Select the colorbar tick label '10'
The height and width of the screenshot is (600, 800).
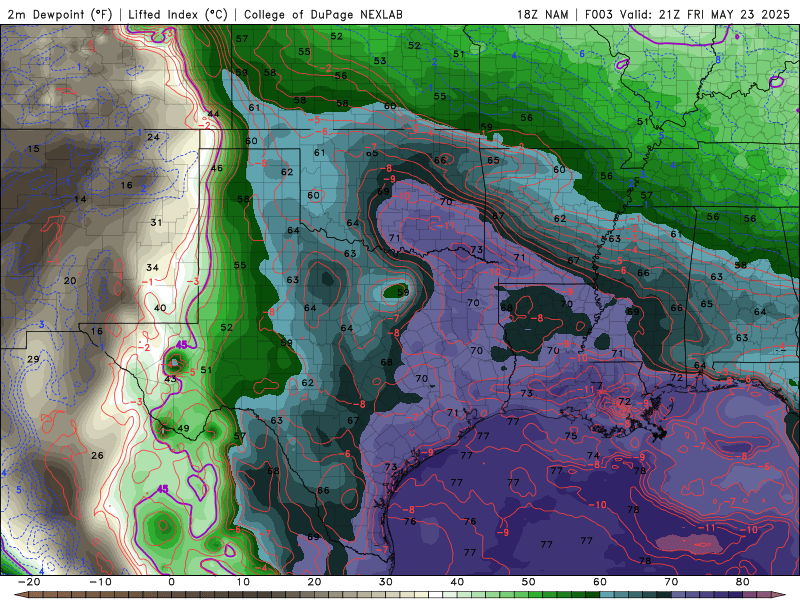[243, 582]
